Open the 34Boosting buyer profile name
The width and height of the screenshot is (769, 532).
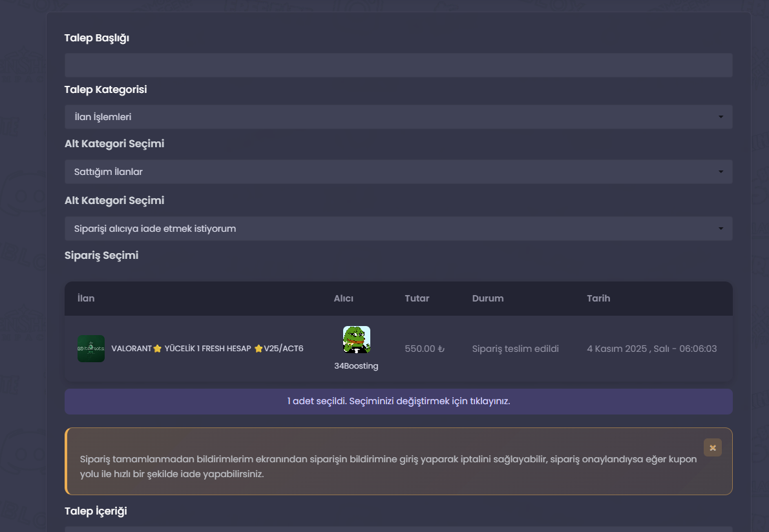(356, 366)
